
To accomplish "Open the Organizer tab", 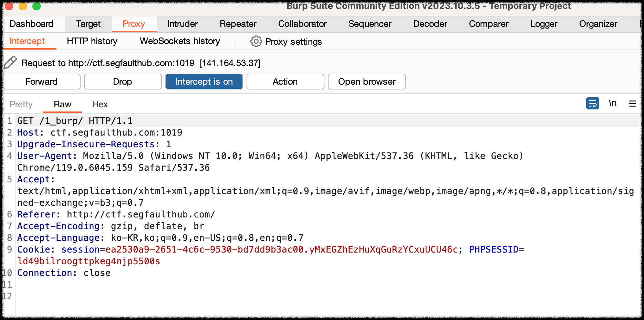I will click(x=598, y=24).
